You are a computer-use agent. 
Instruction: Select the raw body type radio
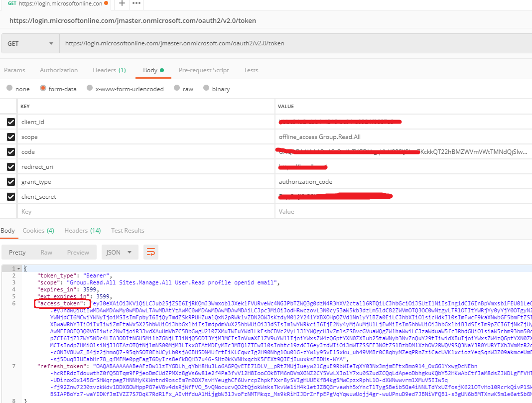[177, 88]
